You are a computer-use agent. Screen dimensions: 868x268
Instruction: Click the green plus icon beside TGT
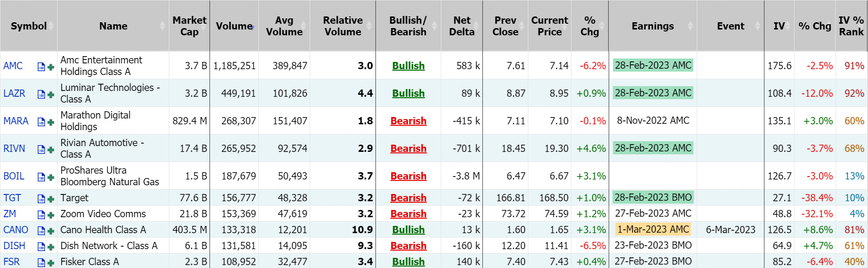51,199
